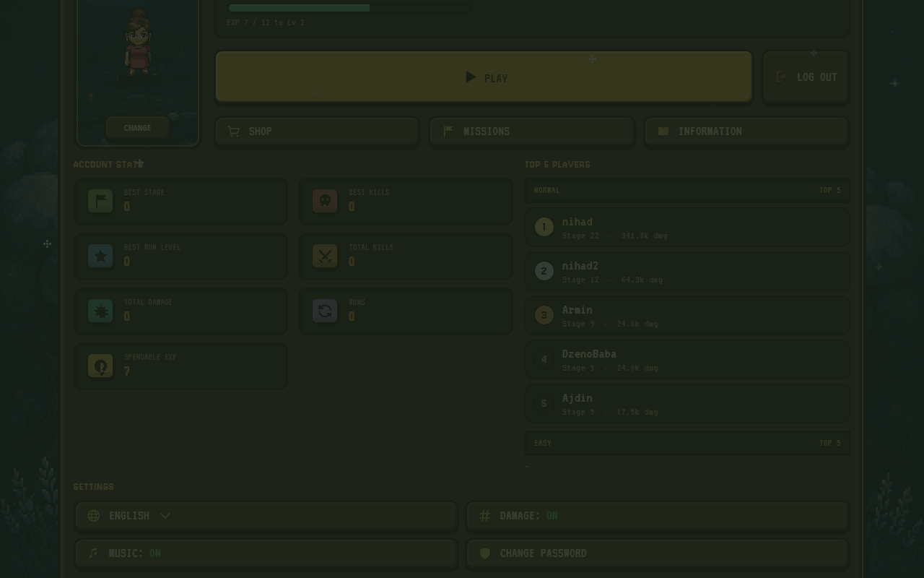This screenshot has height=578, width=924.
Task: Select player Ajdin in the leaderboard
Action: click(x=687, y=403)
